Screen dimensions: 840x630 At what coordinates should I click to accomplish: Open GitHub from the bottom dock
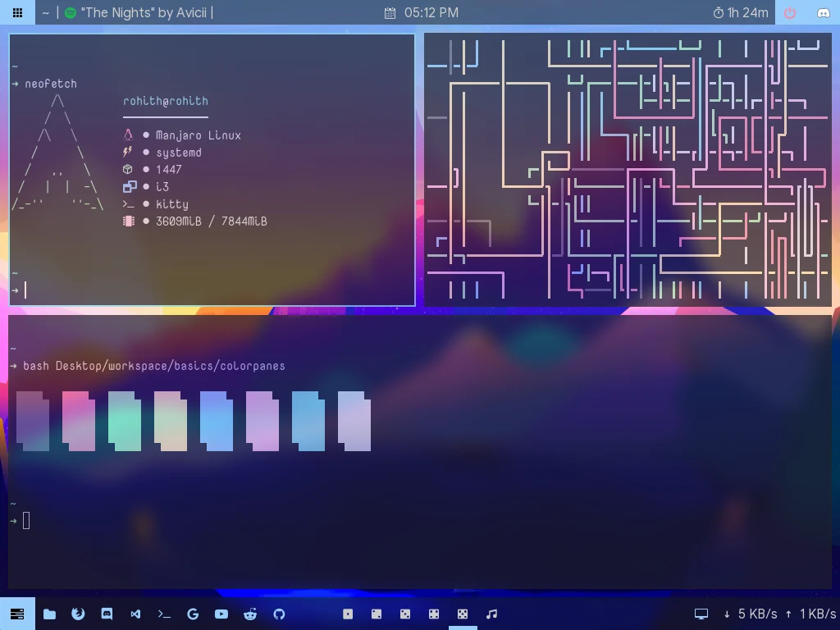pos(278,614)
